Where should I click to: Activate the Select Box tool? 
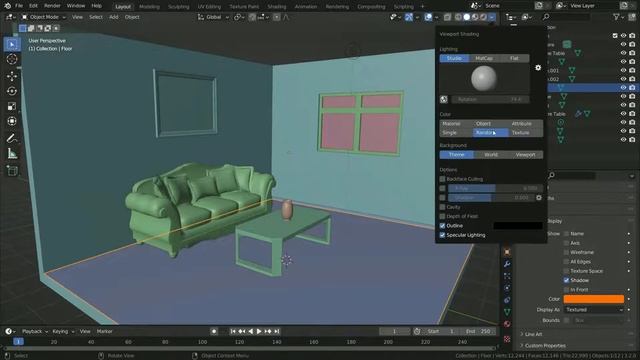(12, 44)
